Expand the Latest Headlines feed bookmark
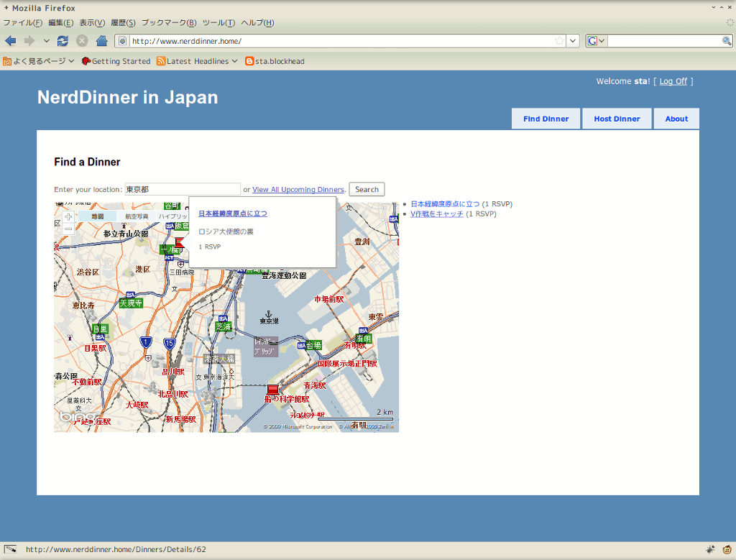 click(x=197, y=61)
